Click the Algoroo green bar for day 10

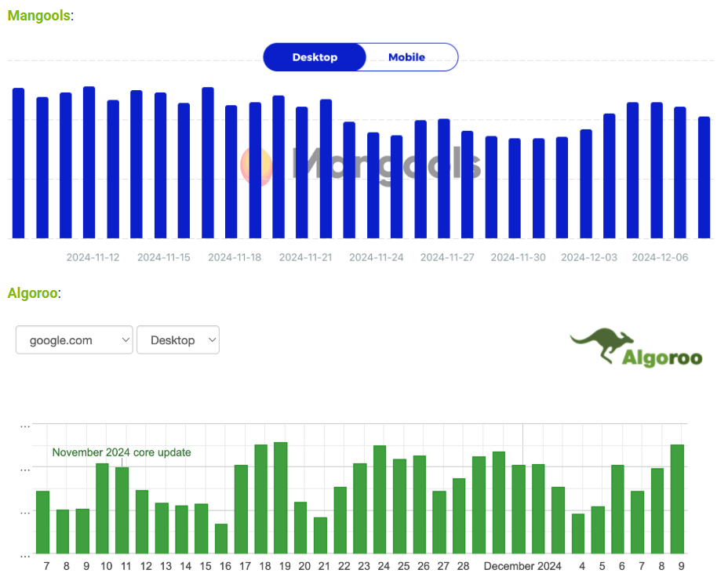pos(102,508)
